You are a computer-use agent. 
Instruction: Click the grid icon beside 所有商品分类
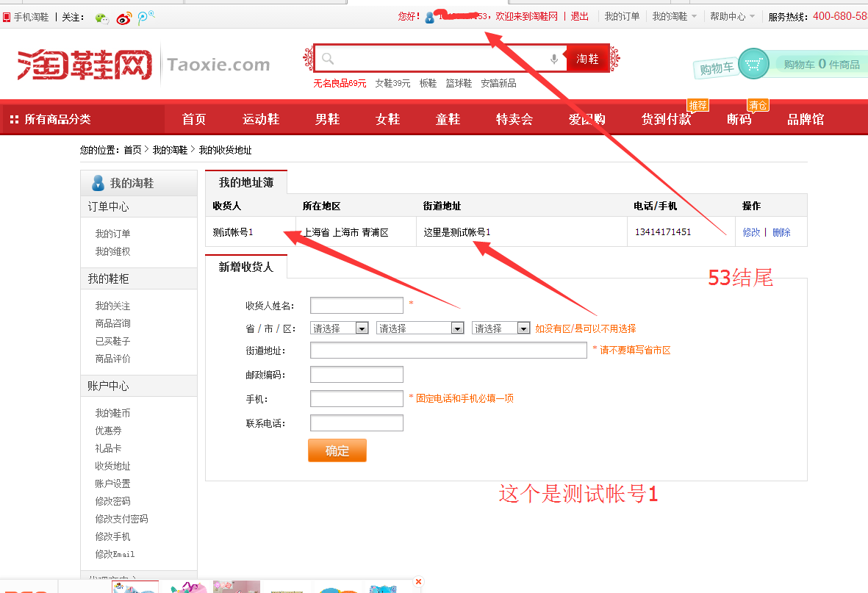(15, 119)
